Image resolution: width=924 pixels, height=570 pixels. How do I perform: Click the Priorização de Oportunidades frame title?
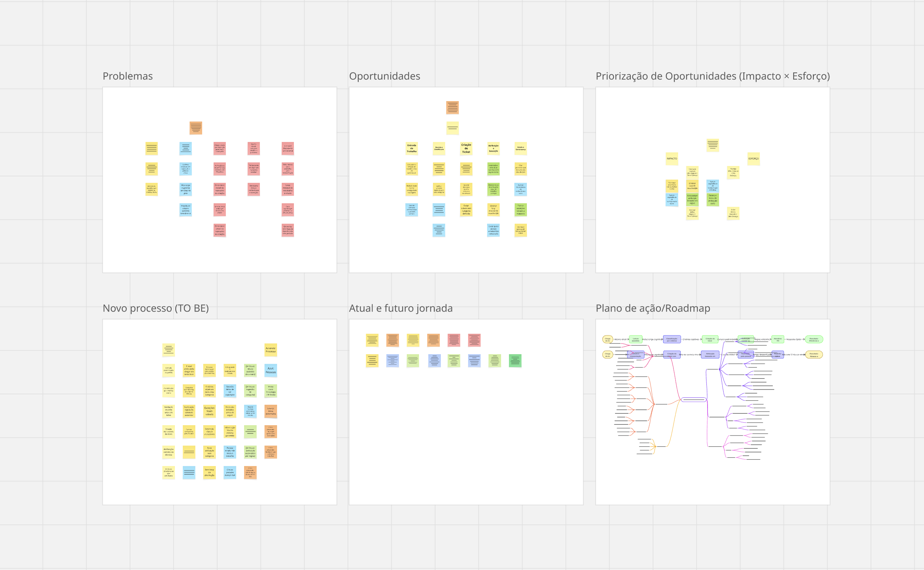712,76
